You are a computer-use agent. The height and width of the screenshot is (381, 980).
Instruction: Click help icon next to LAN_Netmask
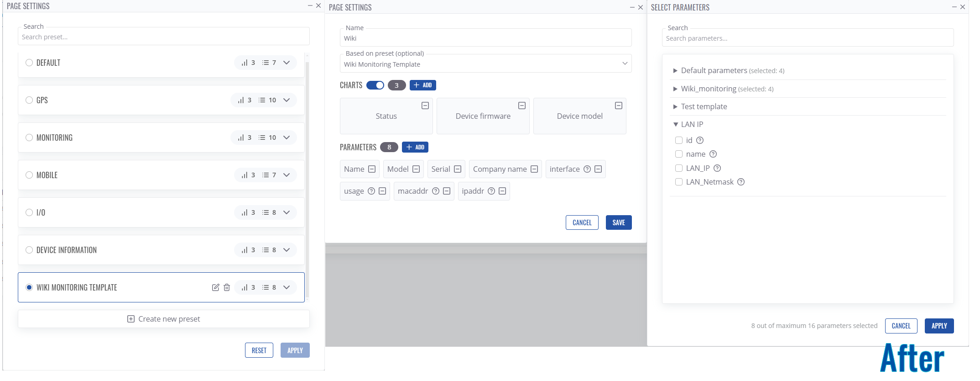(741, 182)
